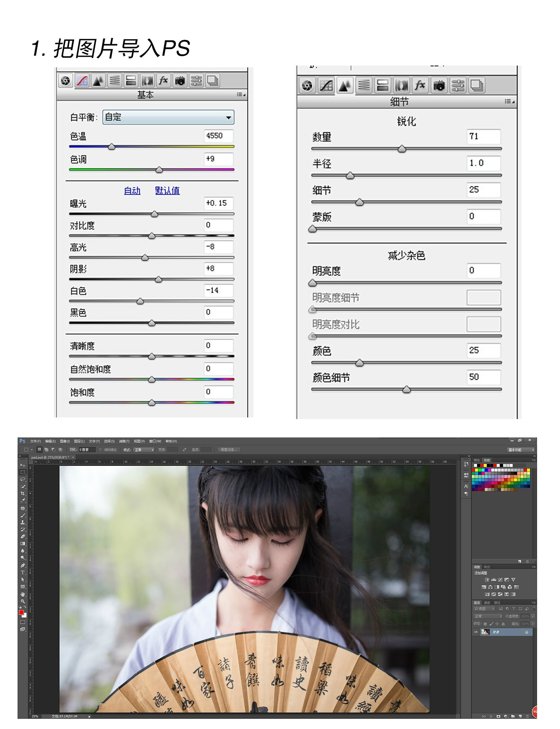Add Levels adjustment from Adjustments panel
Viewport: 560px width, 729px height.
coord(494,580)
